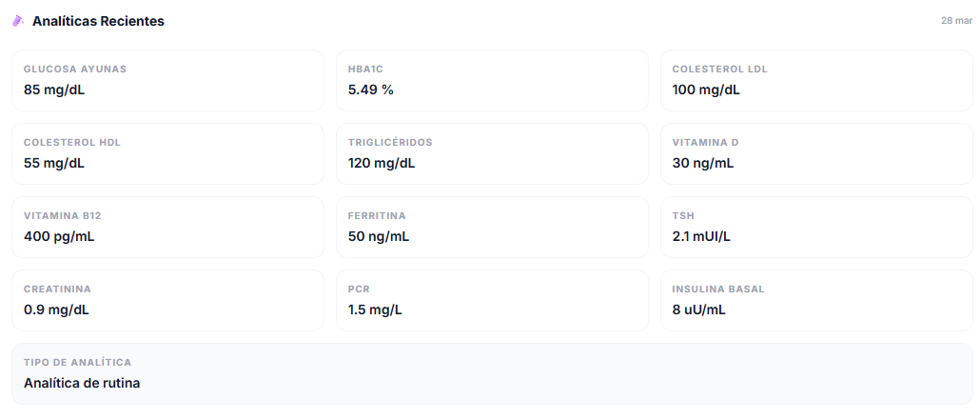Open the Colesterol HDL card
980x420 pixels.
coord(167,153)
